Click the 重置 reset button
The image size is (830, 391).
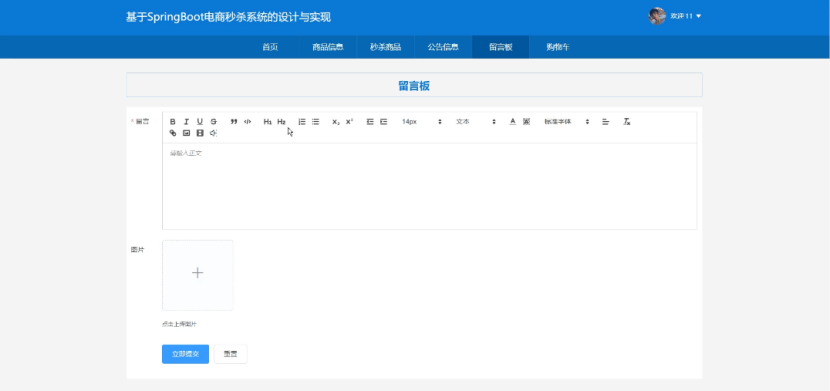[230, 354]
